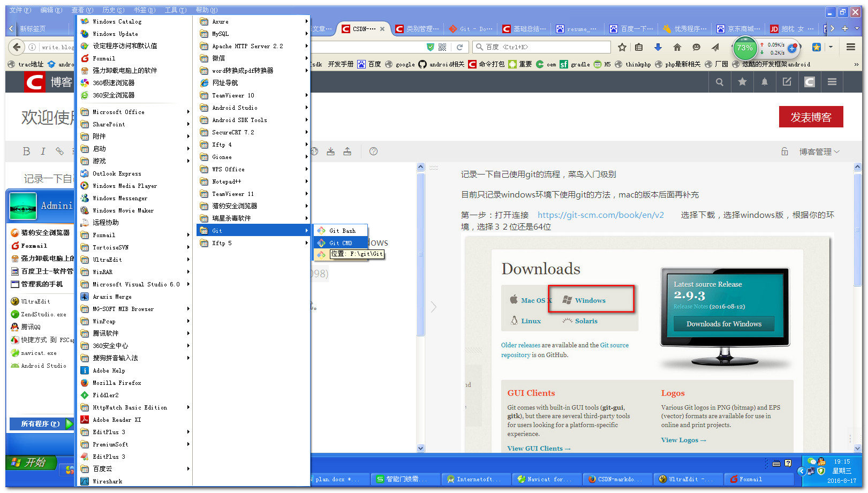Switch to the 京东商城 browser tab
Viewport: 868px width, 493px height.
pos(738,29)
